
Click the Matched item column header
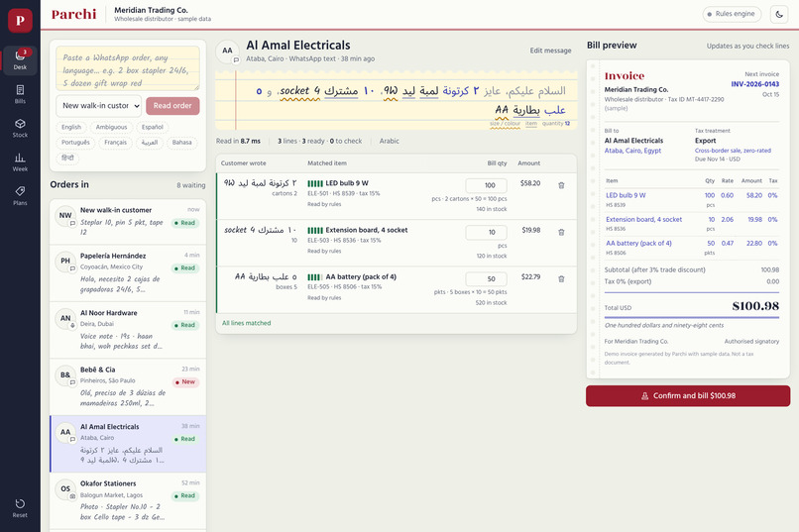pyautogui.click(x=326, y=163)
